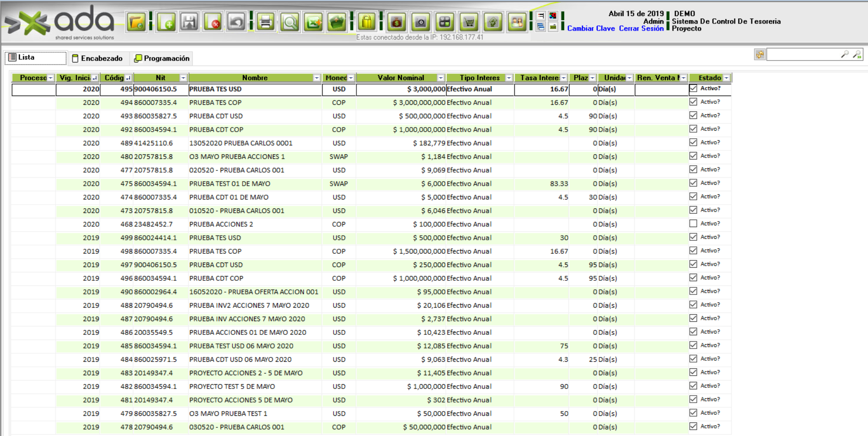
Task: Open the magnifier search toolbar icon
Action: tap(290, 22)
